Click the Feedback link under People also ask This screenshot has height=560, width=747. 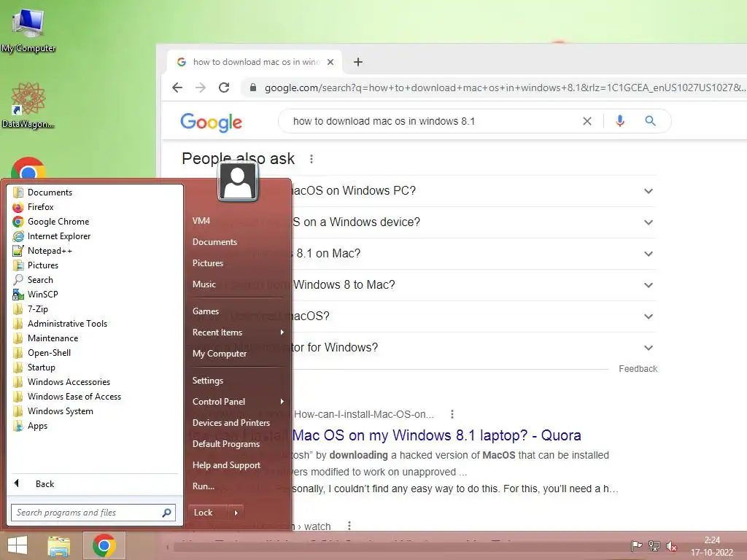coord(638,369)
